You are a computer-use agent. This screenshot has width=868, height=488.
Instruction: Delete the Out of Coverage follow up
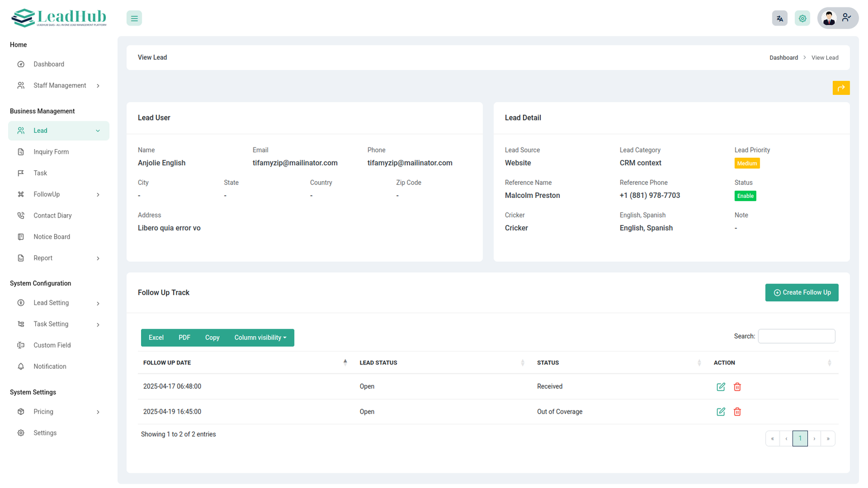737,412
